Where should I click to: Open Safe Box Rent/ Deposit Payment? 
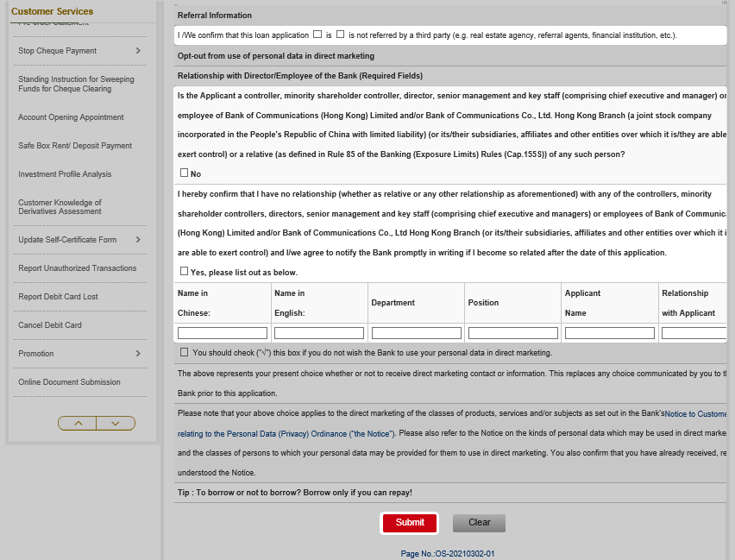75,146
